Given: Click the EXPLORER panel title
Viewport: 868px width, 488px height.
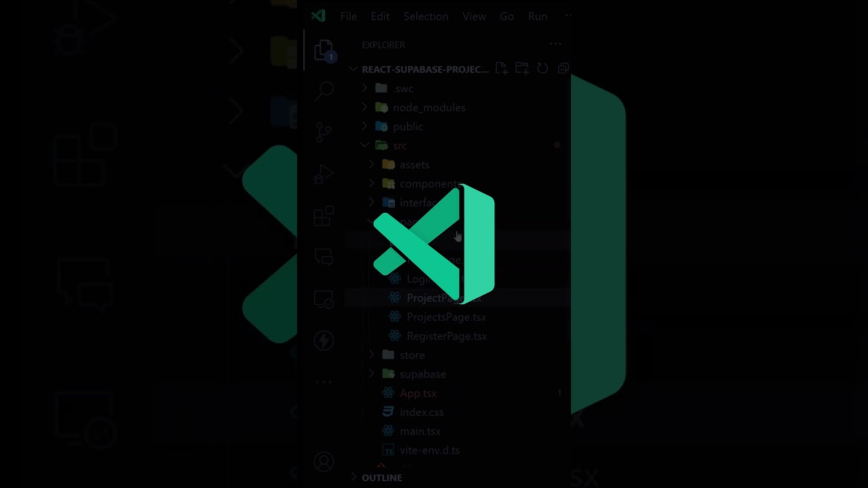Looking at the screenshot, I should tap(383, 45).
